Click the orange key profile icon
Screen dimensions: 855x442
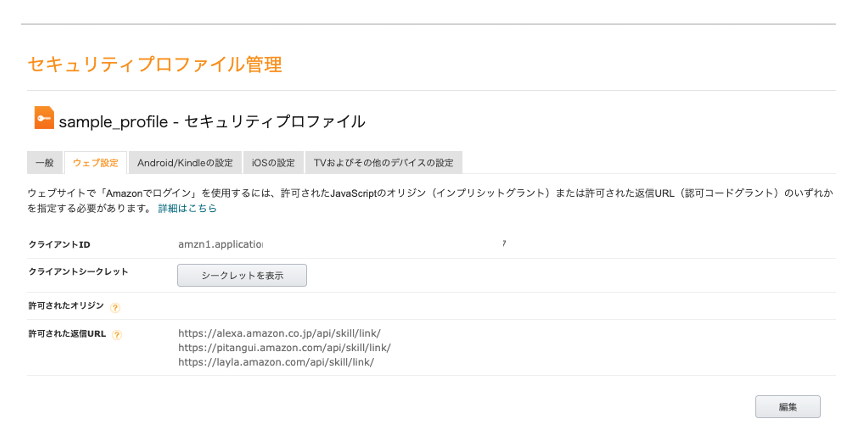tap(44, 118)
